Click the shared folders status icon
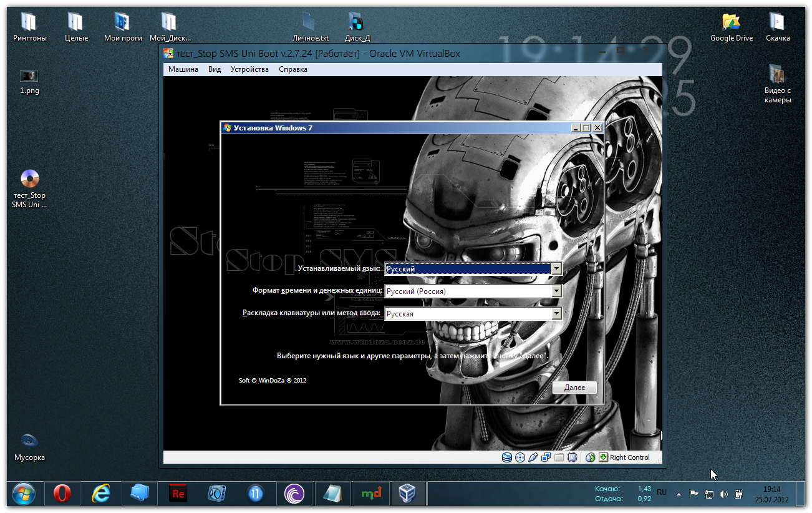 pos(559,457)
